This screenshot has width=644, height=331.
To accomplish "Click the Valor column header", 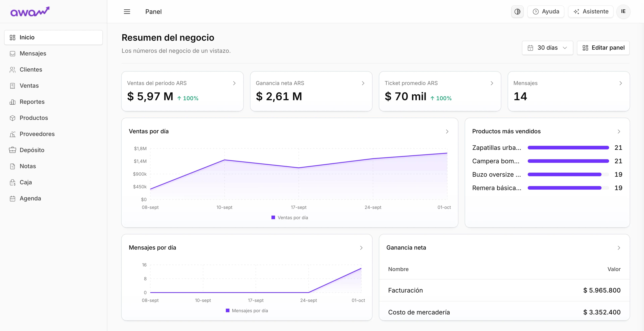I will [x=614, y=269].
